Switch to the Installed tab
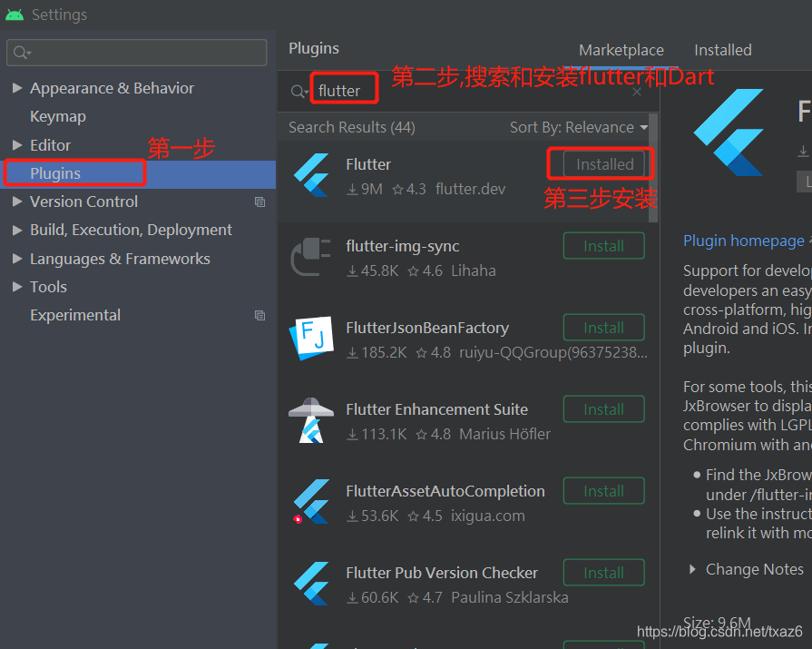Screen dimensions: 812x649 [722, 50]
